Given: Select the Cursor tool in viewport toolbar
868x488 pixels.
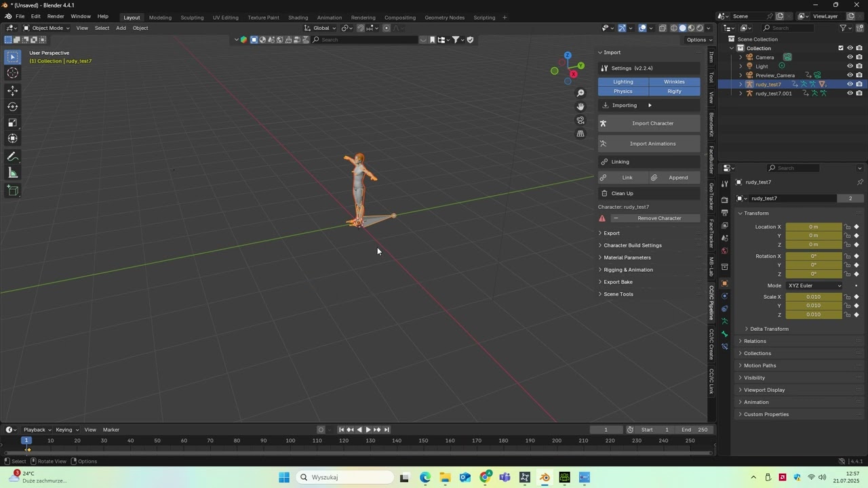Looking at the screenshot, I should point(13,73).
